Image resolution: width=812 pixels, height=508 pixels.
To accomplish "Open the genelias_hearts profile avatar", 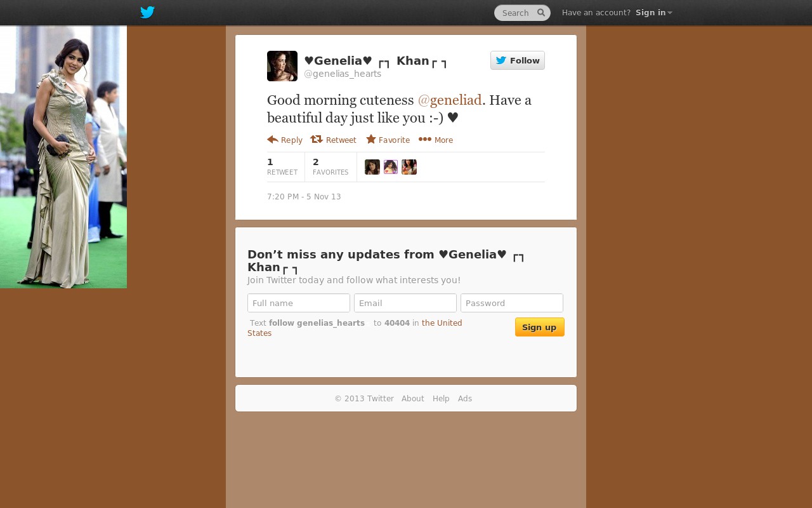I will point(282,66).
